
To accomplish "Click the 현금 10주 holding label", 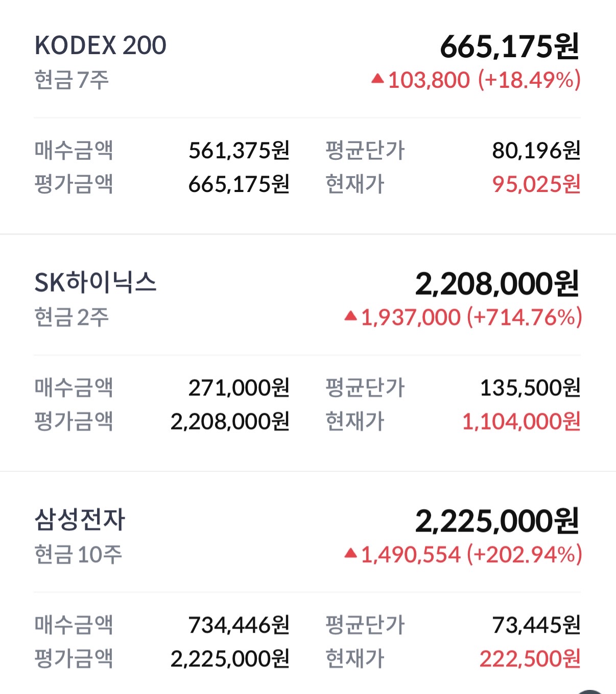I will click(78, 555).
